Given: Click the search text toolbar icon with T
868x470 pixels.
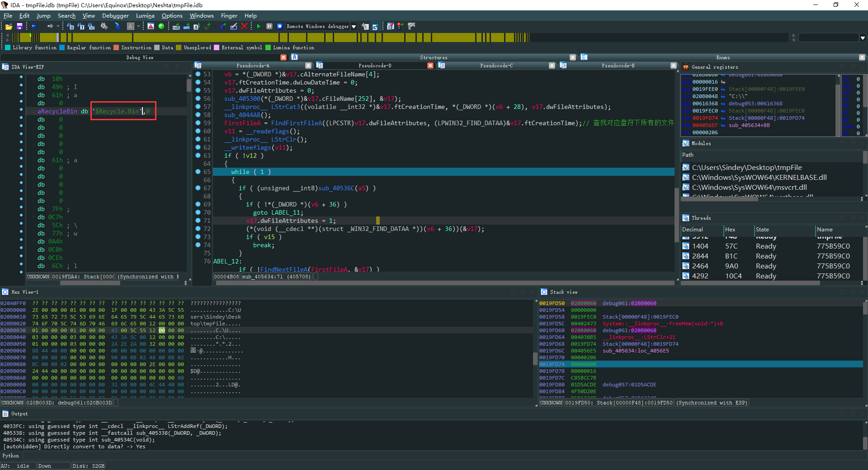Looking at the screenshot, I should (x=81, y=26).
